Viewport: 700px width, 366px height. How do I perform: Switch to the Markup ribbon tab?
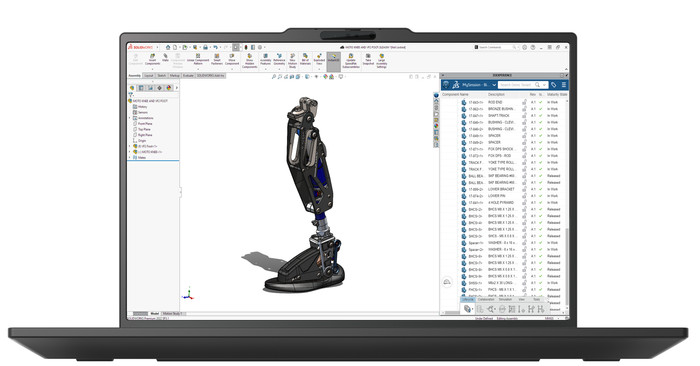click(x=175, y=76)
